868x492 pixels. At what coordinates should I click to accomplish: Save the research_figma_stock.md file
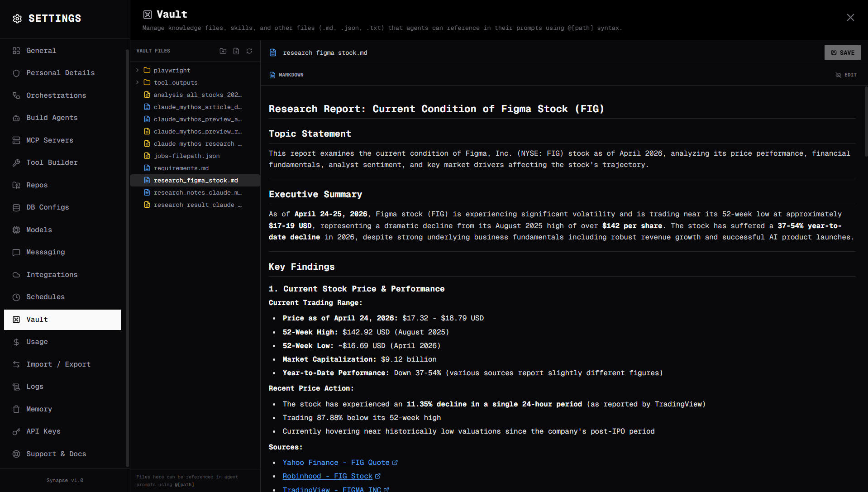[x=842, y=53]
